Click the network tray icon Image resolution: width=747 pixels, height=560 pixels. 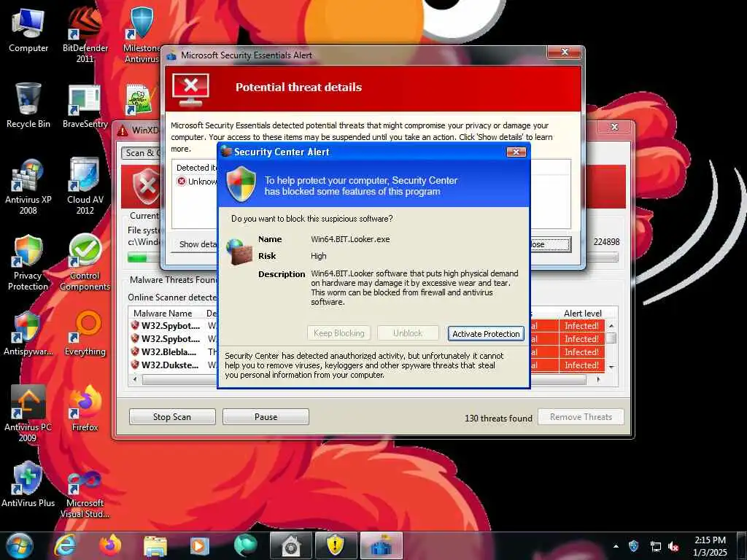coord(656,547)
